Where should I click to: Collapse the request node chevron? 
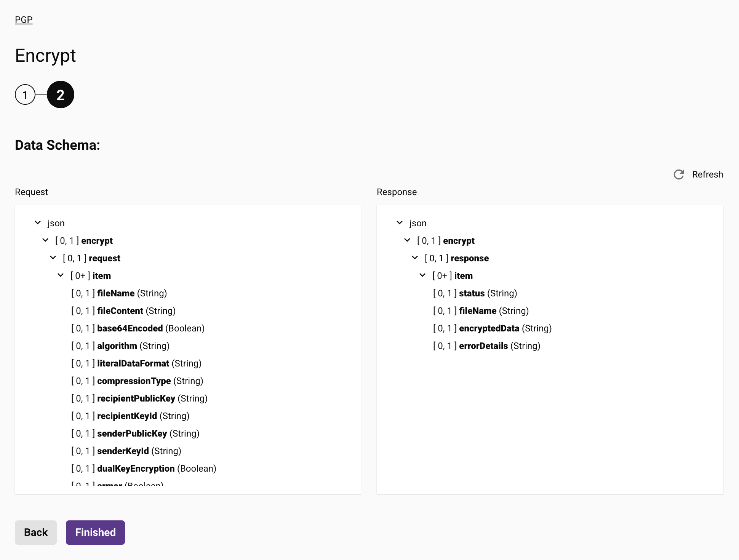click(53, 258)
